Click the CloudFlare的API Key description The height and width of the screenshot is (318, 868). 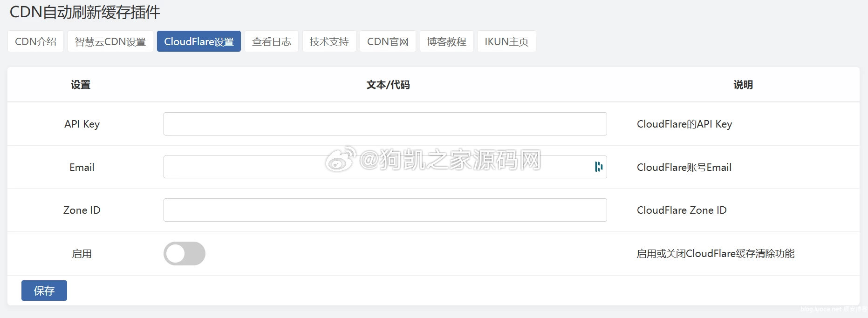click(x=684, y=124)
